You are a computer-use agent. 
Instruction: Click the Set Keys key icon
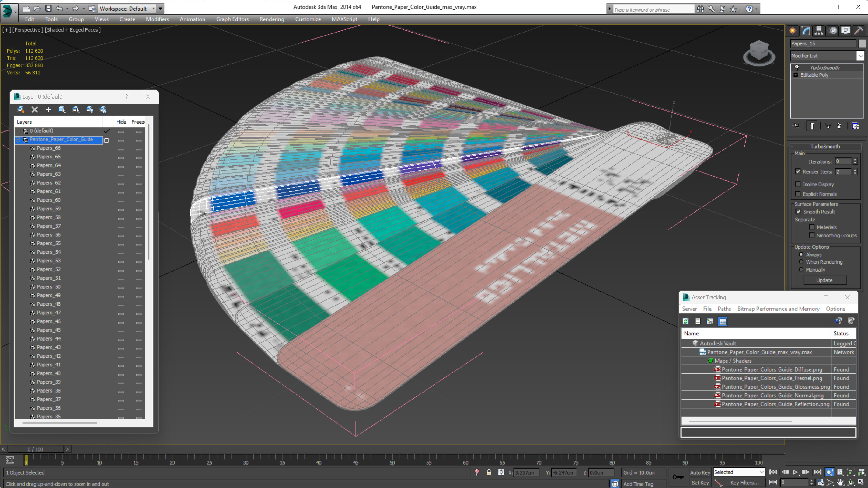pyautogui.click(x=678, y=477)
